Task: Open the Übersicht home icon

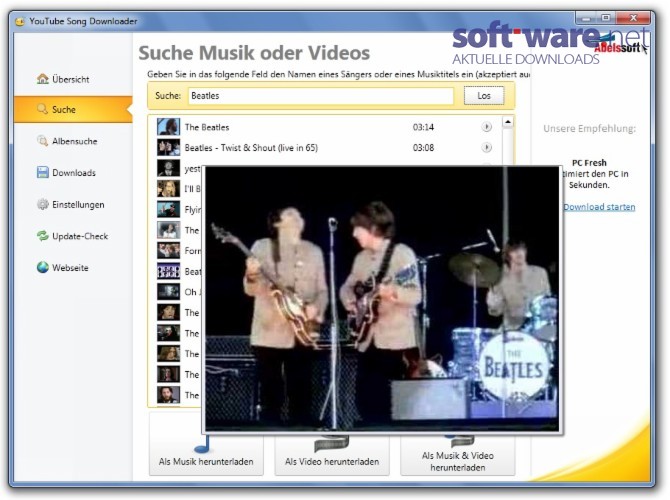Action: tap(43, 79)
